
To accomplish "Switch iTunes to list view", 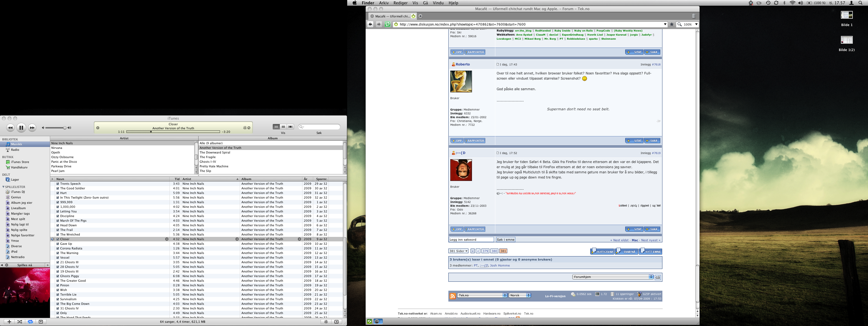I will point(276,127).
